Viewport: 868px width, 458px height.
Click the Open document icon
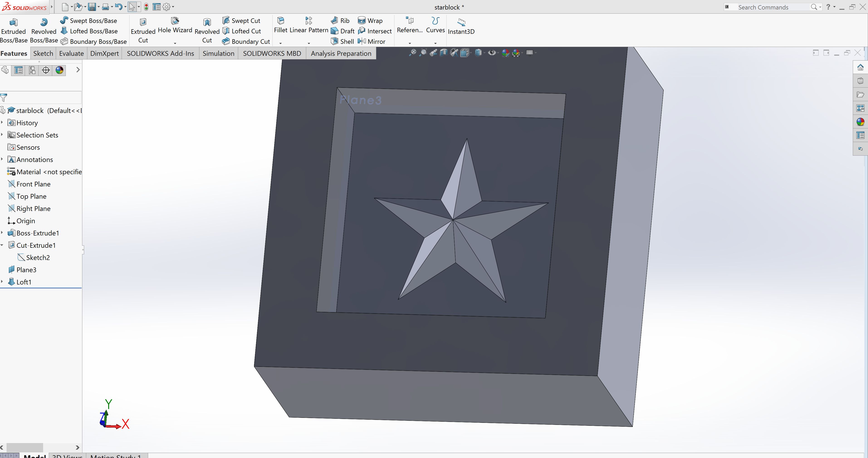coord(78,7)
